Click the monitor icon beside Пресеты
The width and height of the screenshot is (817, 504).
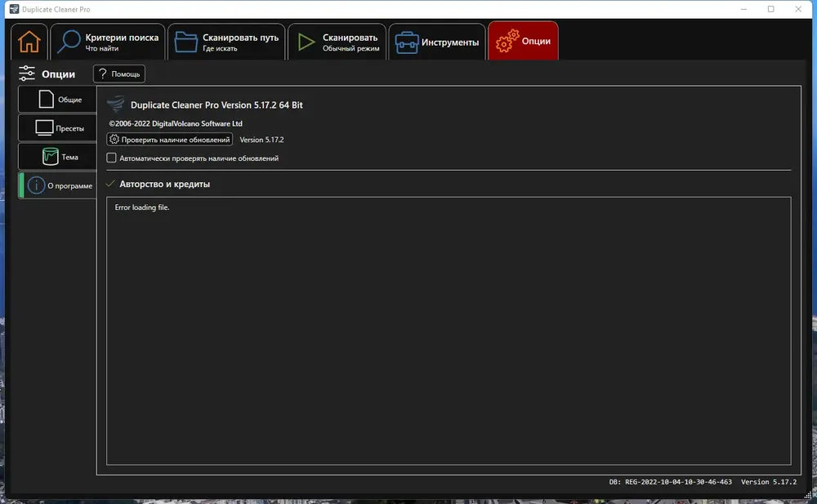[44, 127]
